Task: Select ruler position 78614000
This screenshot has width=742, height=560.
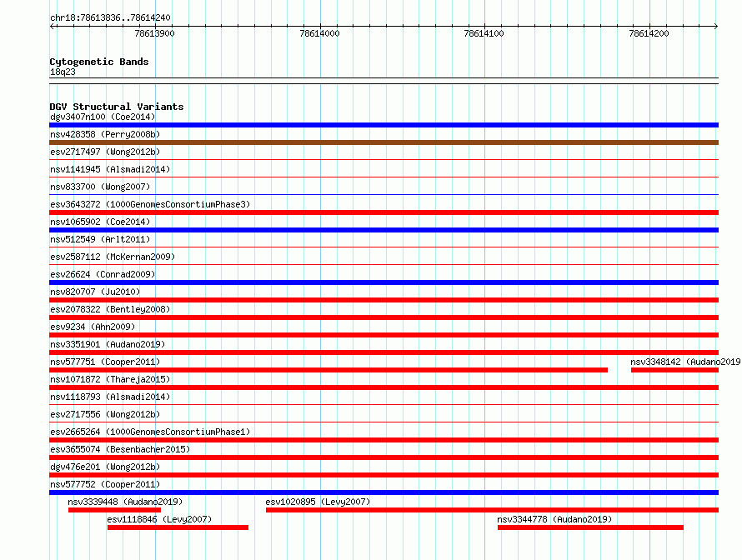Action: (x=319, y=33)
